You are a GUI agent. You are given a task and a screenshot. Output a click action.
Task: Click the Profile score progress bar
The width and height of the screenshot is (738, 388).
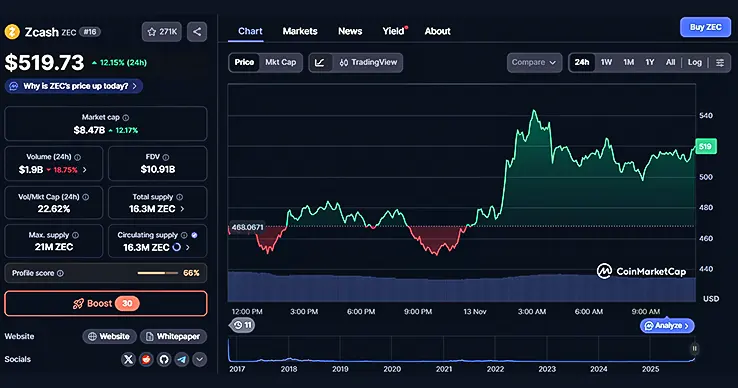point(158,273)
